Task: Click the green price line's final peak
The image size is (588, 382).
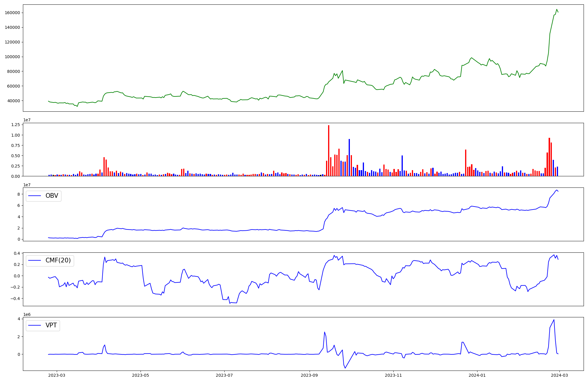Action: tap(557, 9)
